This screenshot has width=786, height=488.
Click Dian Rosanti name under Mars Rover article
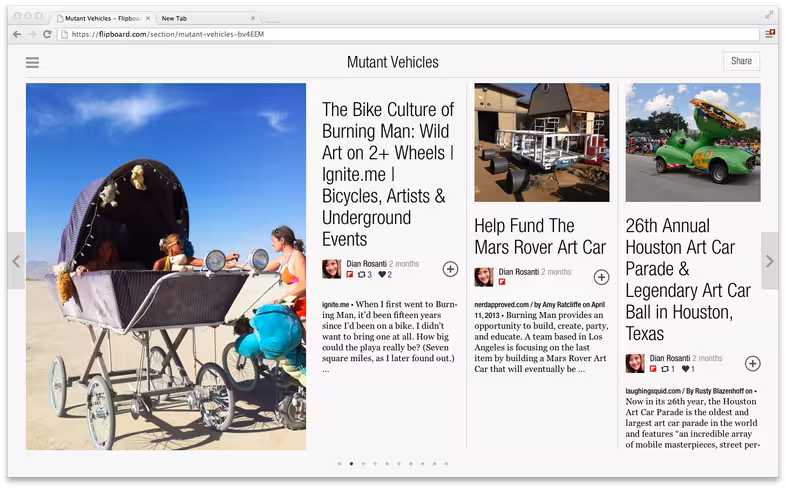518,272
